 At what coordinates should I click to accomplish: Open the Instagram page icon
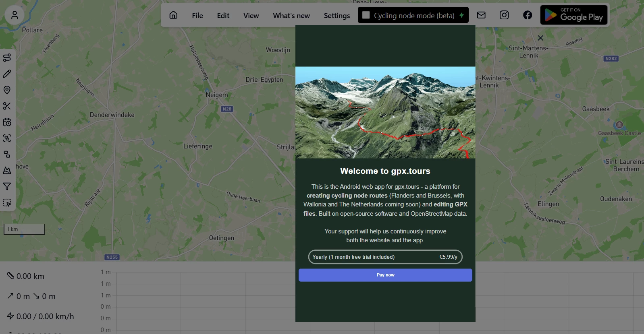pos(504,15)
